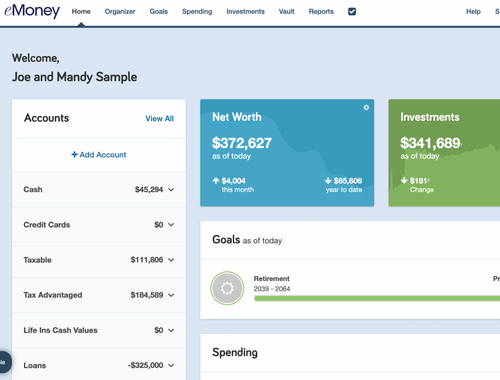The width and height of the screenshot is (500, 380).
Task: Expand the Credit Cards row chevron
Action: 171,225
